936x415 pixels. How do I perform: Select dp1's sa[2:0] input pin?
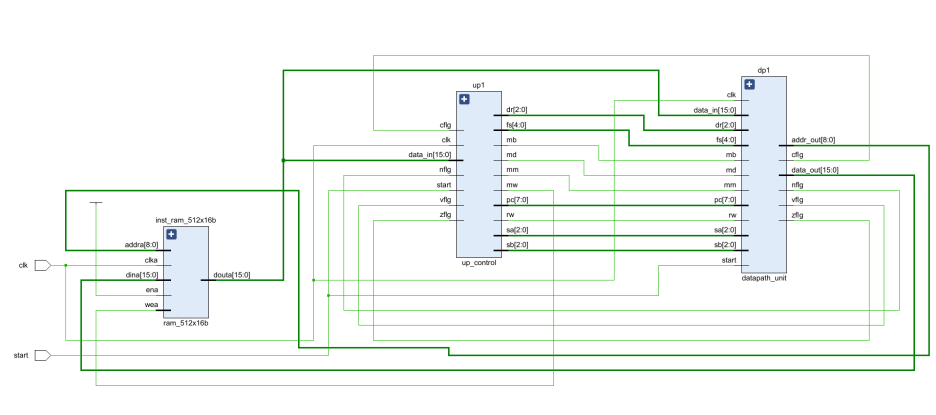coord(726,230)
